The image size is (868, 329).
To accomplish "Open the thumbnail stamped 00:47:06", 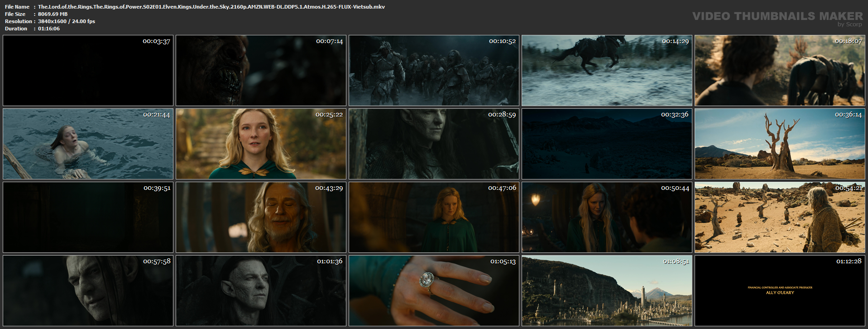I will [x=434, y=217].
